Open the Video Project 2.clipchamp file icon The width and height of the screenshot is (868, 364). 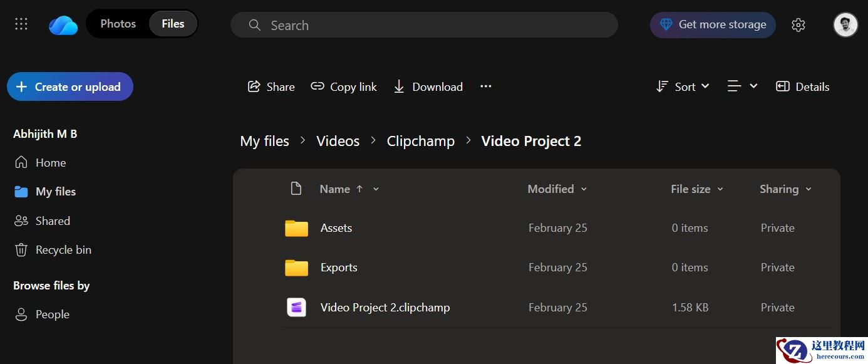(296, 307)
